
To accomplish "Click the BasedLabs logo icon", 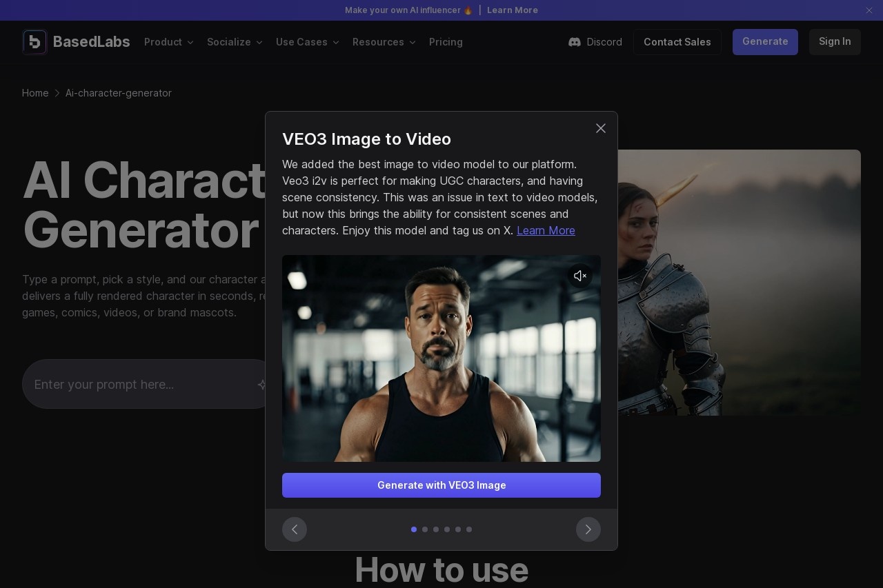I will [x=34, y=42].
